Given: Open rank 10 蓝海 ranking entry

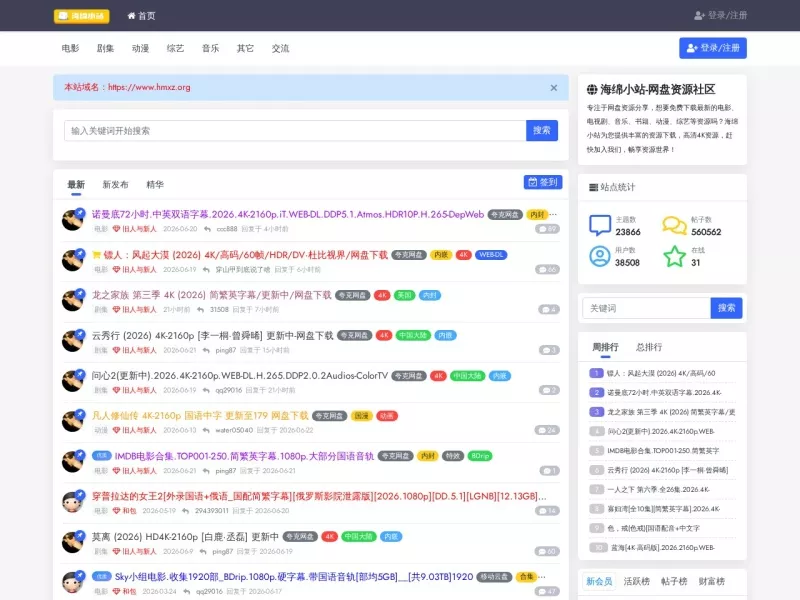Looking at the screenshot, I should 663,548.
